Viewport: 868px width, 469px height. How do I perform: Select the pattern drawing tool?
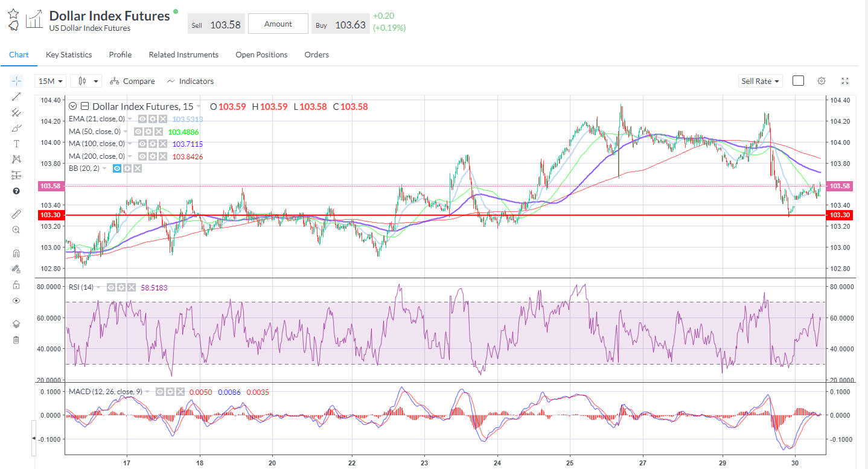[16, 159]
